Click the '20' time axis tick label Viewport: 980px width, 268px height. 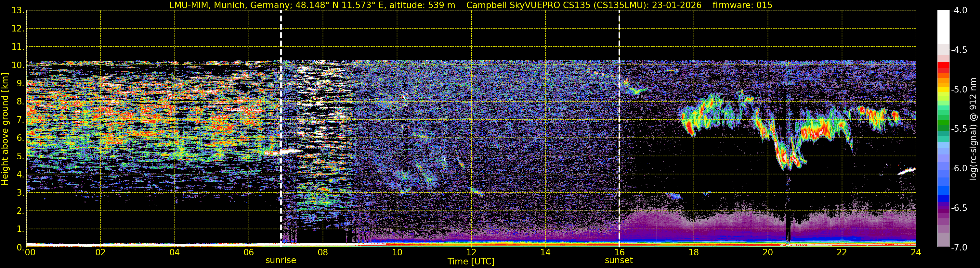(x=768, y=252)
